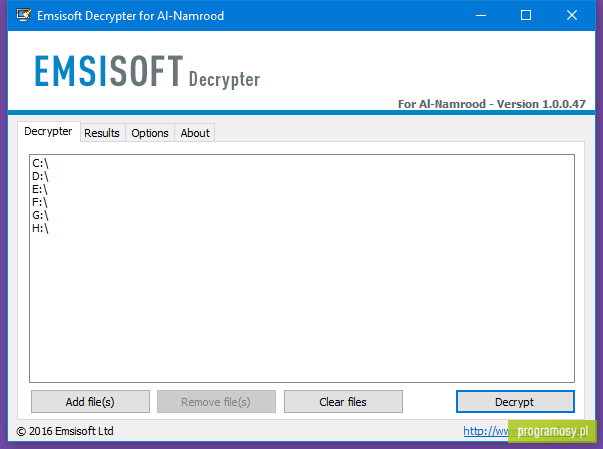Click the Clear files button
603x449 pixels.
[x=343, y=402]
